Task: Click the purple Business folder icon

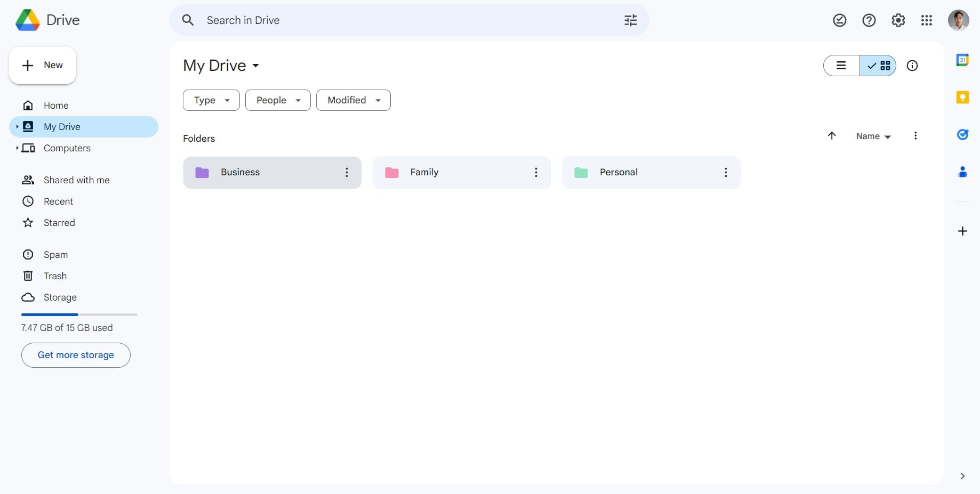Action: [202, 172]
